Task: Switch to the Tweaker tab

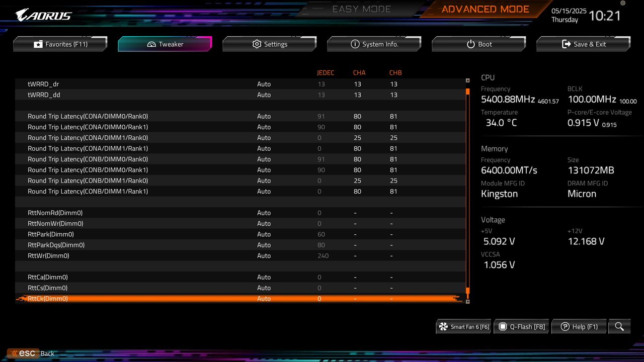Action: [165, 44]
